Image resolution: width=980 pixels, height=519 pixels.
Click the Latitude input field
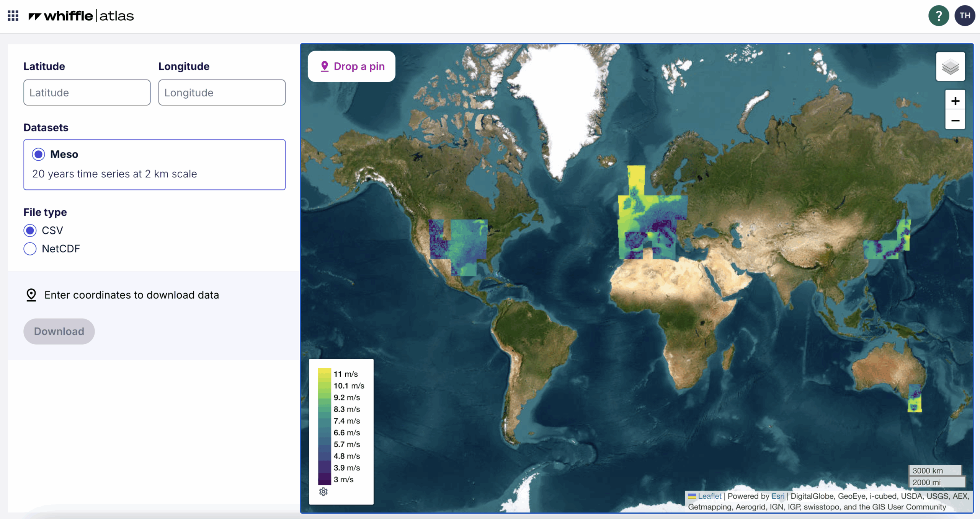(x=87, y=93)
